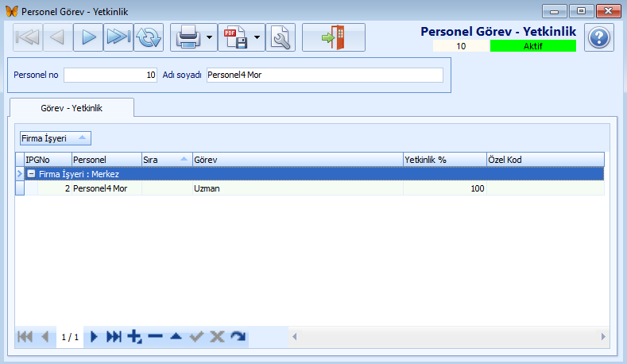The width and height of the screenshot is (627, 364).
Task: Click the butterfly application icon in title bar
Action: click(x=12, y=11)
